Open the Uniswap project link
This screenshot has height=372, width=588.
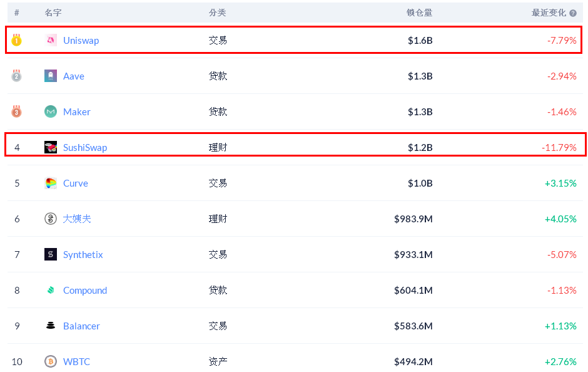pos(81,40)
